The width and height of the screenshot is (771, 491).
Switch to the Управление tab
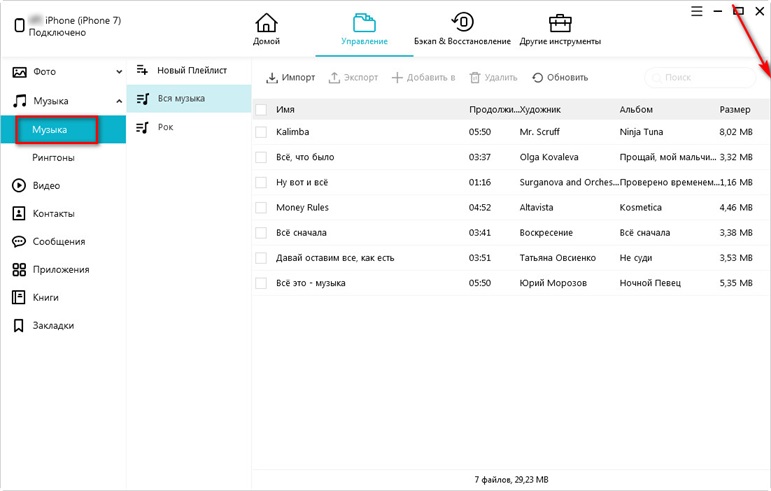[364, 29]
